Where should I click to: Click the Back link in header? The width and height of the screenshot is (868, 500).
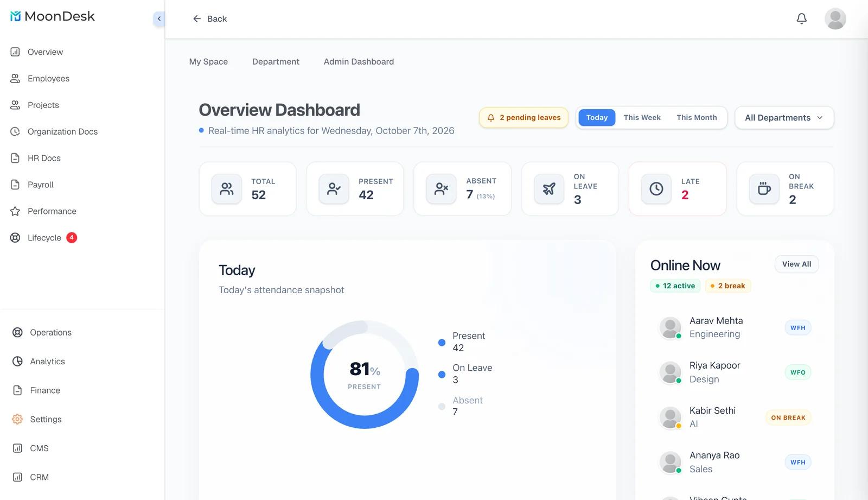209,19
